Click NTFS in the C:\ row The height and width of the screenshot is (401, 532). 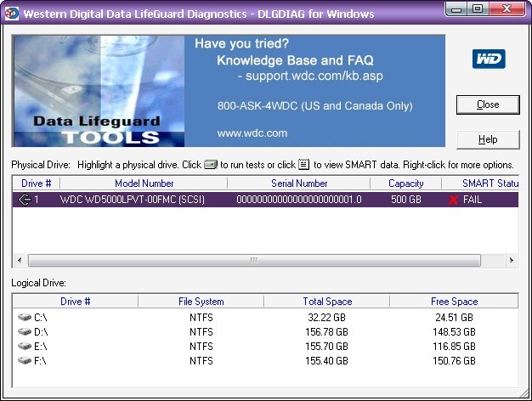tap(201, 318)
